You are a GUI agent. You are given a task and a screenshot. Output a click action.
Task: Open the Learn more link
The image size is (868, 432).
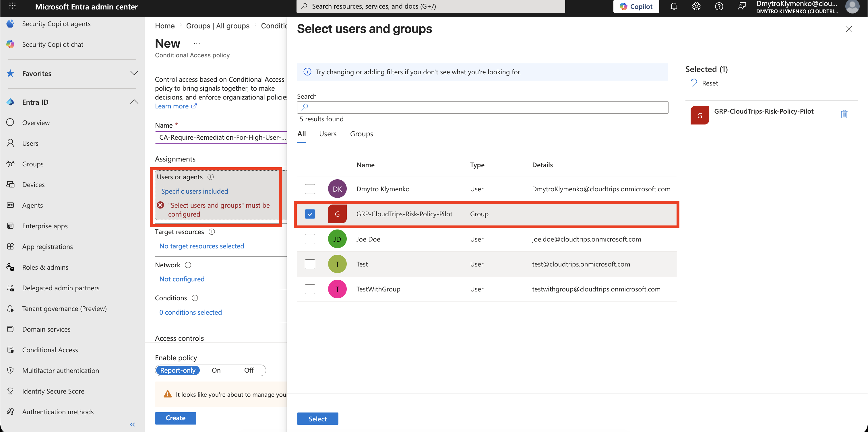pyautogui.click(x=176, y=106)
